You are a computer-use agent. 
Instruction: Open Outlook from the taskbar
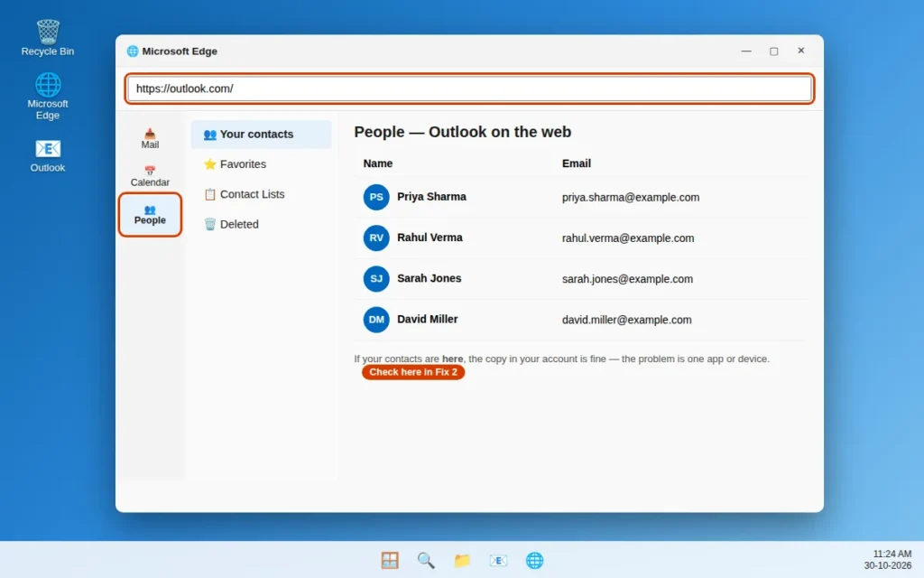(x=498, y=560)
